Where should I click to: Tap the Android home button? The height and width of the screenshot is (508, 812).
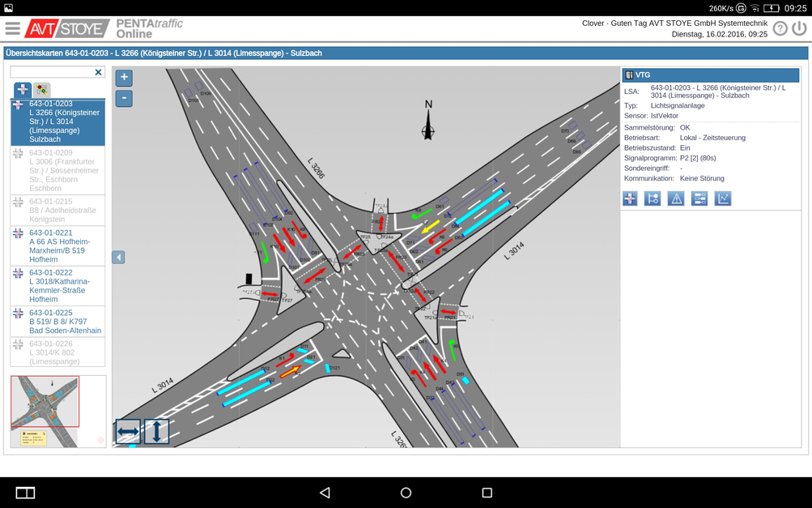pyautogui.click(x=406, y=493)
